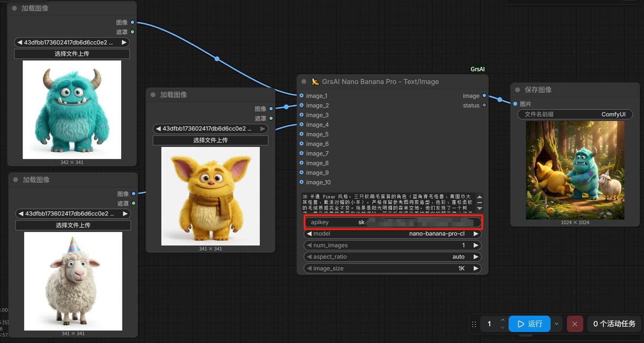Switch to the next model option

[x=476, y=234]
